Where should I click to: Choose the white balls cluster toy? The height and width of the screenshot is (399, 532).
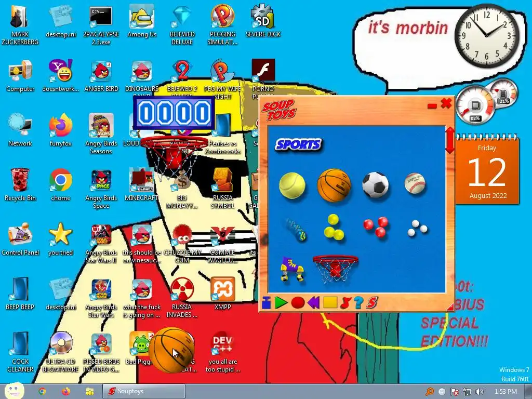point(417,228)
